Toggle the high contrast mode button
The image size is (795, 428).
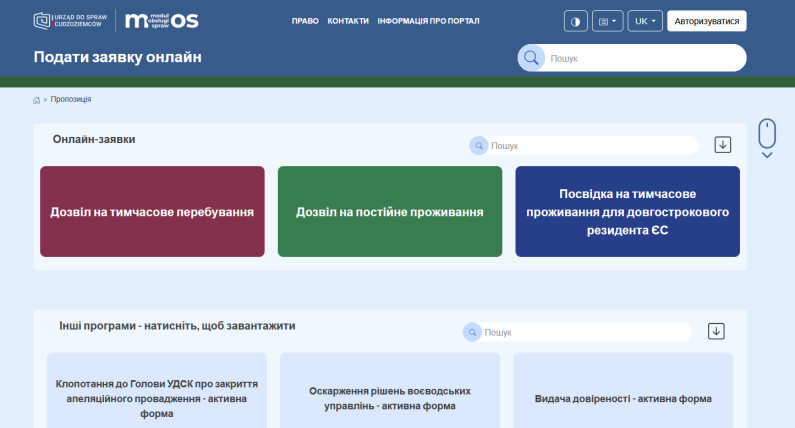point(575,21)
